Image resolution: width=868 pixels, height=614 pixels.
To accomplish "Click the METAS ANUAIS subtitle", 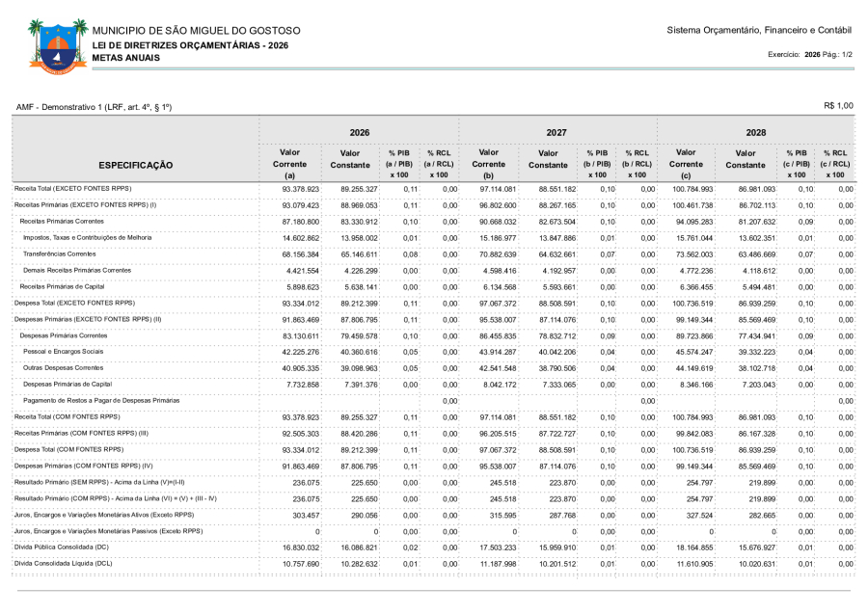I will 126,58.
